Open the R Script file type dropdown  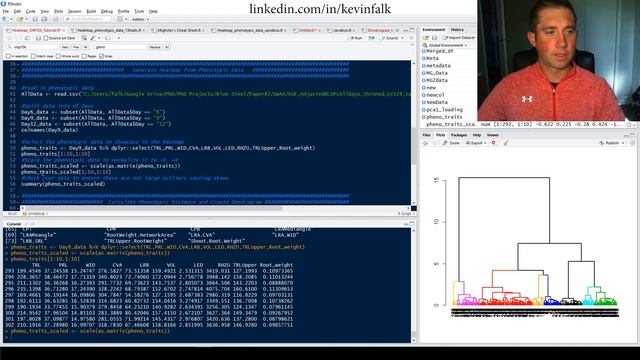click(x=405, y=213)
